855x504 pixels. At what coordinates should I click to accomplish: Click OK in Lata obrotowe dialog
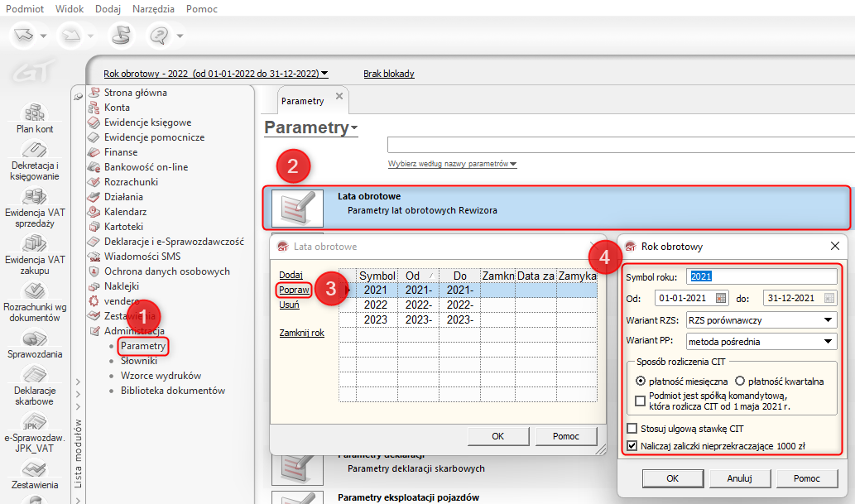coord(497,436)
